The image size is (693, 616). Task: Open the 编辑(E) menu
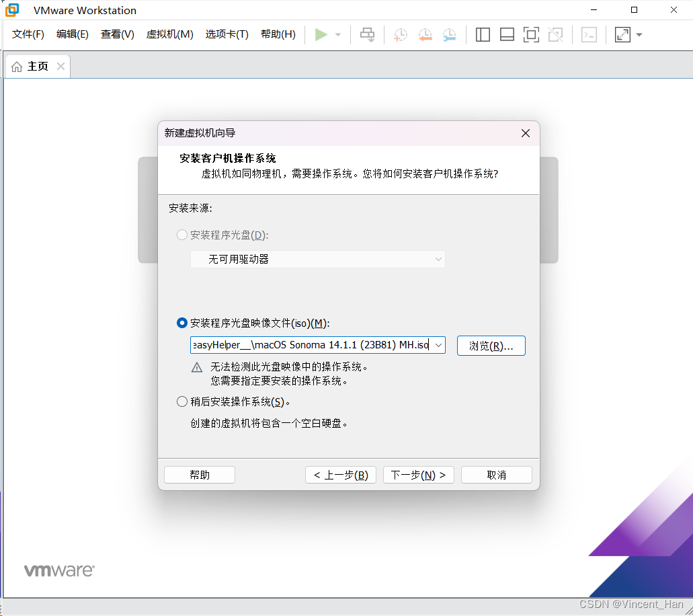73,34
